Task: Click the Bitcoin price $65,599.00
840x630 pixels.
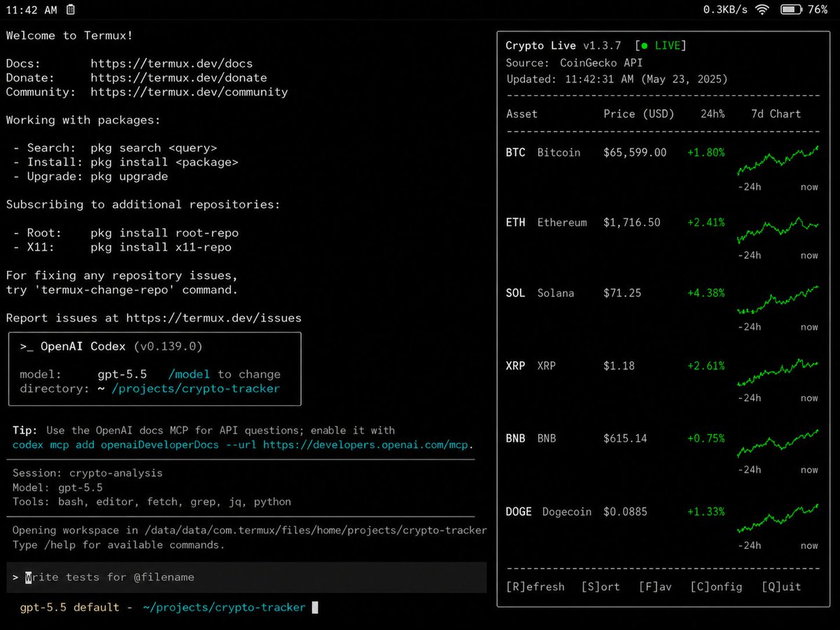Action: click(635, 153)
